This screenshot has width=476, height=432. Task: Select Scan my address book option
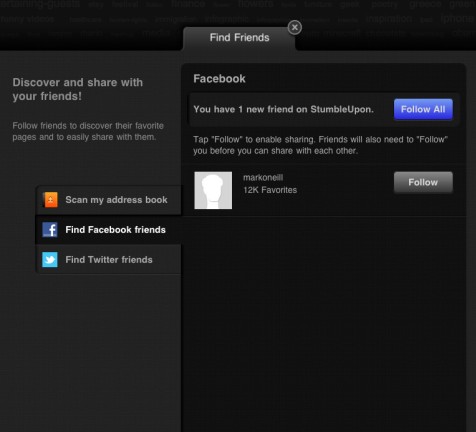pyautogui.click(x=109, y=200)
